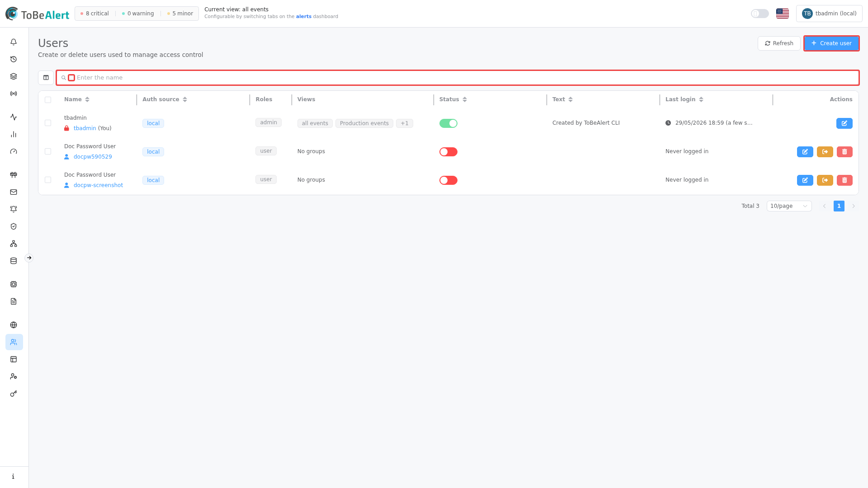Toggle the column layout button beside search
The image size is (868, 488).
[46, 78]
